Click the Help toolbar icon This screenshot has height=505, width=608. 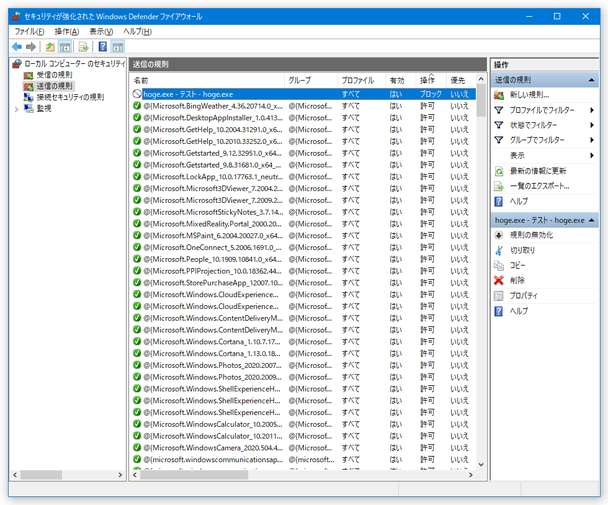tap(102, 47)
